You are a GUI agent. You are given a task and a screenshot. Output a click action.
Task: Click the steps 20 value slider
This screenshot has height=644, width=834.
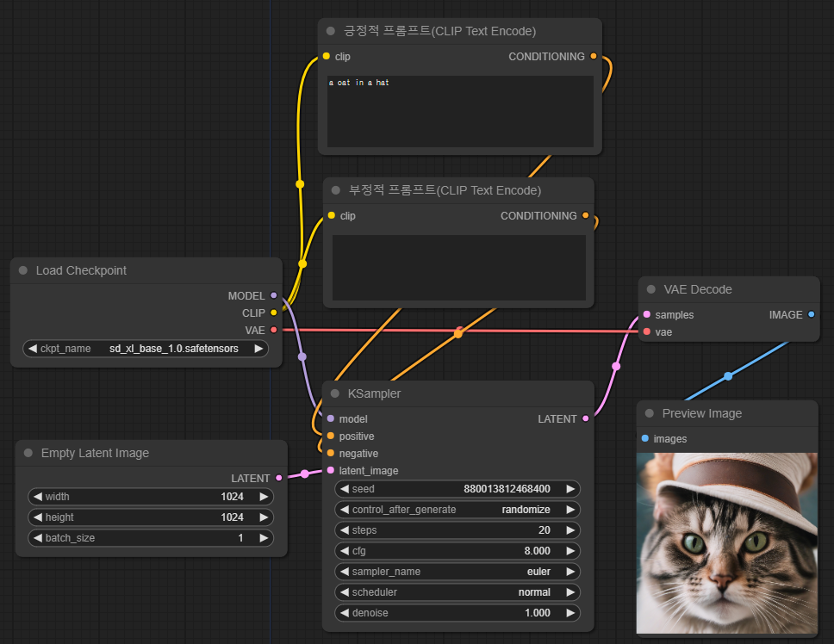457,530
